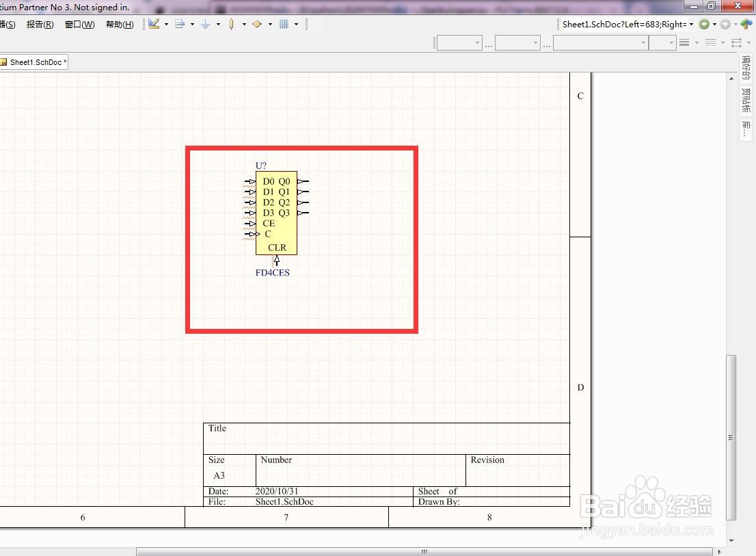Click the vertical scrollbar down arrow
Image resolution: width=756 pixels, height=556 pixels.
731,540
